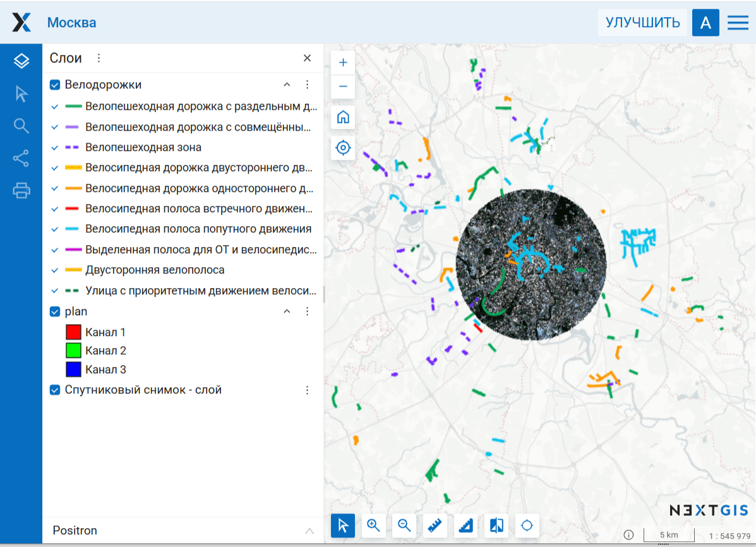The width and height of the screenshot is (756, 547).
Task: Uncheck the Велодорожки layer checkbox
Action: [55, 85]
